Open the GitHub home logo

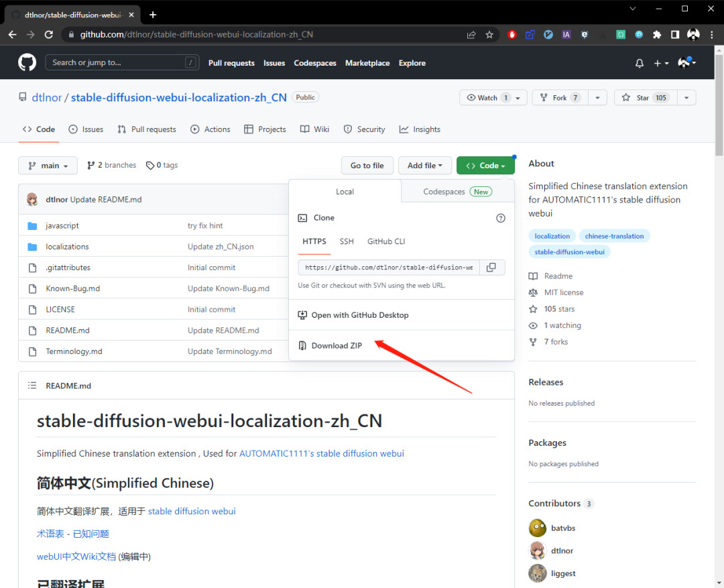(x=27, y=62)
